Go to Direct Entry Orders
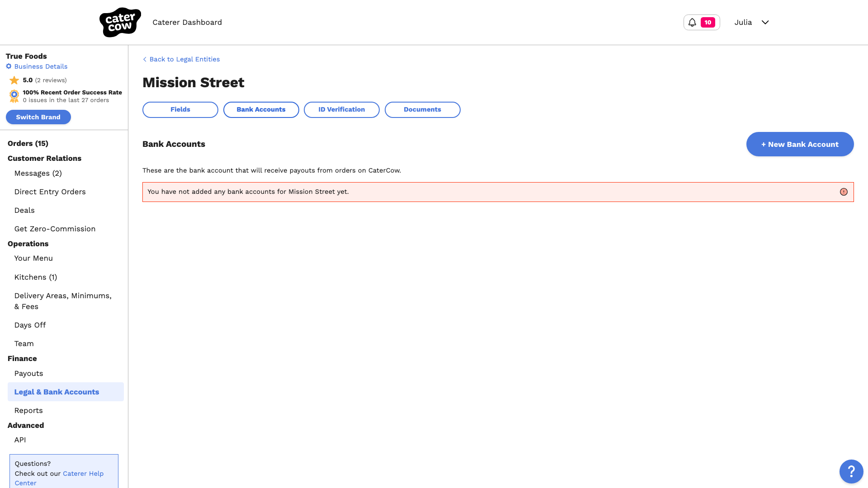The height and width of the screenshot is (488, 868). click(50, 192)
